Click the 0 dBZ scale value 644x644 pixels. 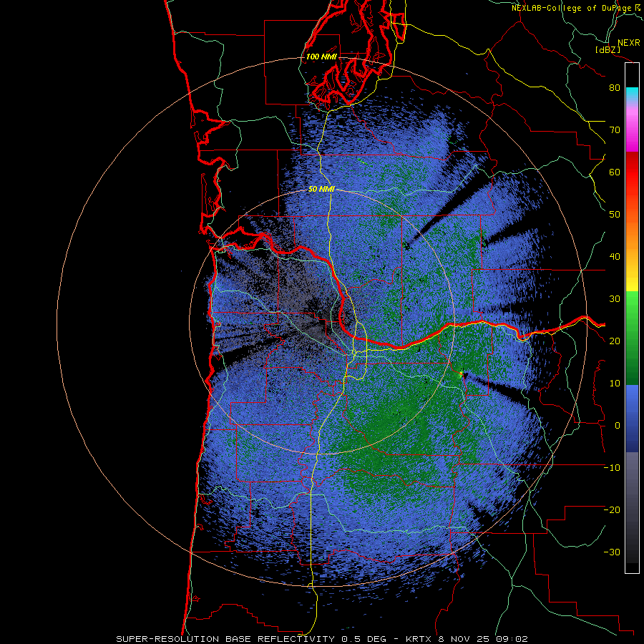(x=618, y=426)
